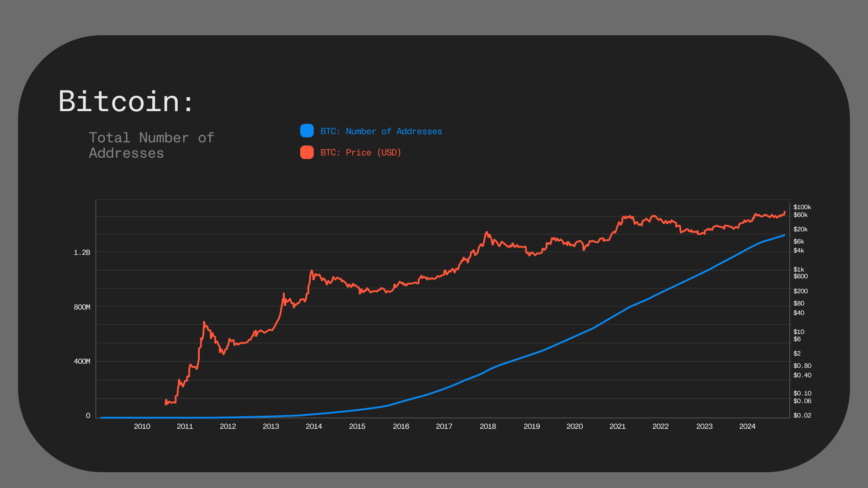Click the 2024 year label on x-axis
The image size is (868, 488).
747,427
